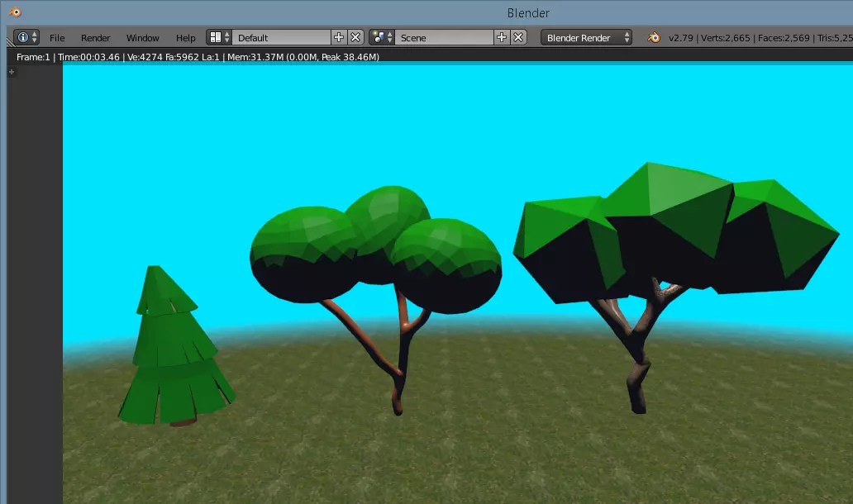853x504 pixels.
Task: Delete the Default screen layout
Action: (x=355, y=37)
